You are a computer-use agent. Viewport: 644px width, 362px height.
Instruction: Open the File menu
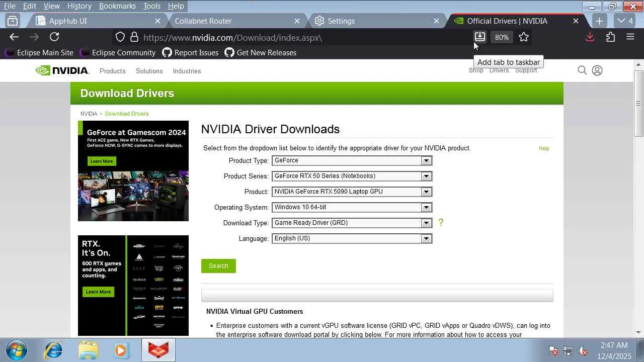(x=10, y=6)
